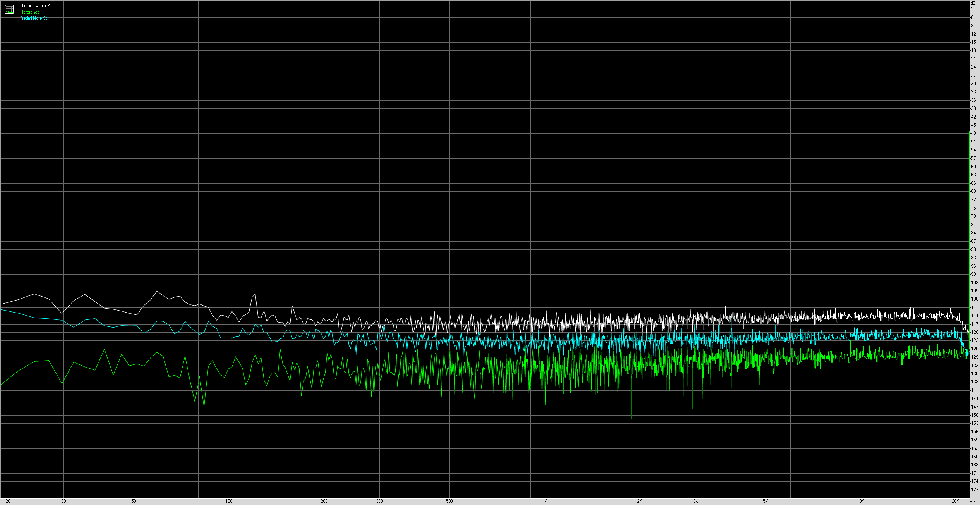
Task: Select the green "Reference" legend label
Action: pyautogui.click(x=29, y=12)
